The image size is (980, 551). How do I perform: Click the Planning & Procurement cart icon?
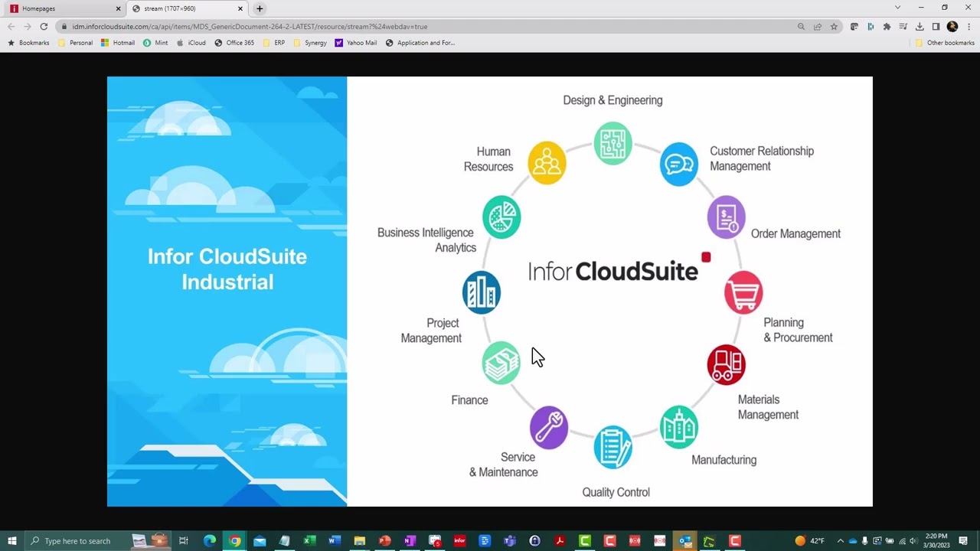(x=743, y=292)
